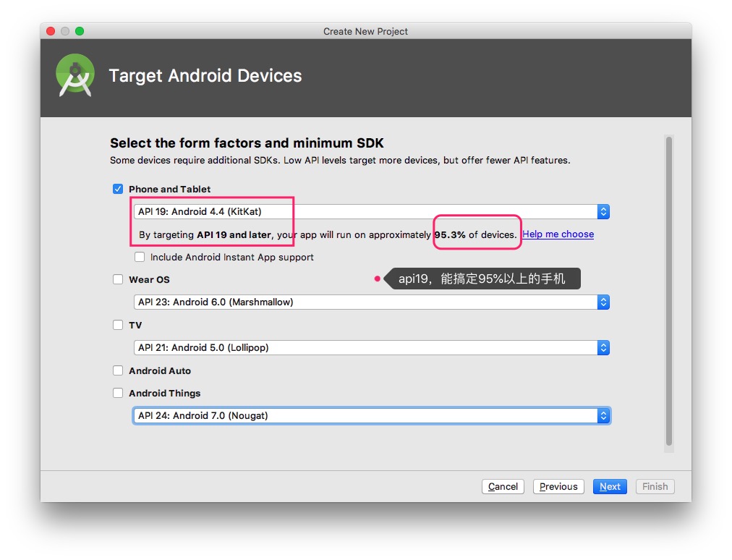Check the Android Things checkbox

118,393
